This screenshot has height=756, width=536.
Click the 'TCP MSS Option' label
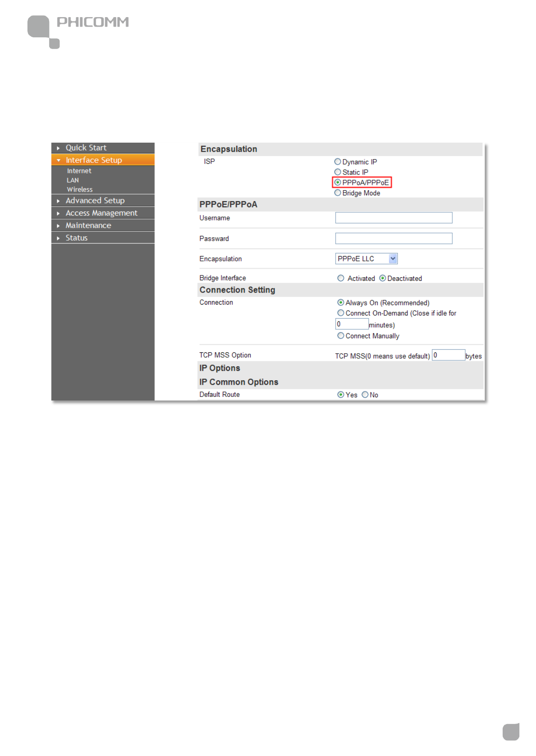(x=225, y=355)
